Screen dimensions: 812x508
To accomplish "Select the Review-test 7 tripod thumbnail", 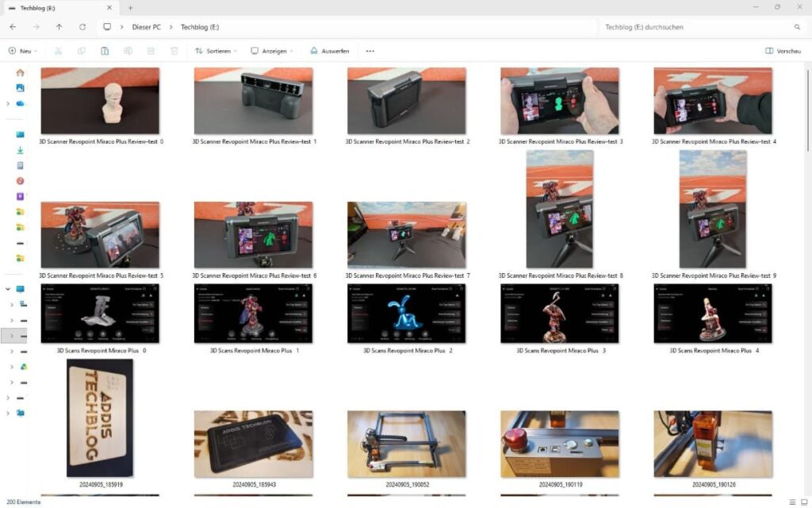I will (x=407, y=235).
